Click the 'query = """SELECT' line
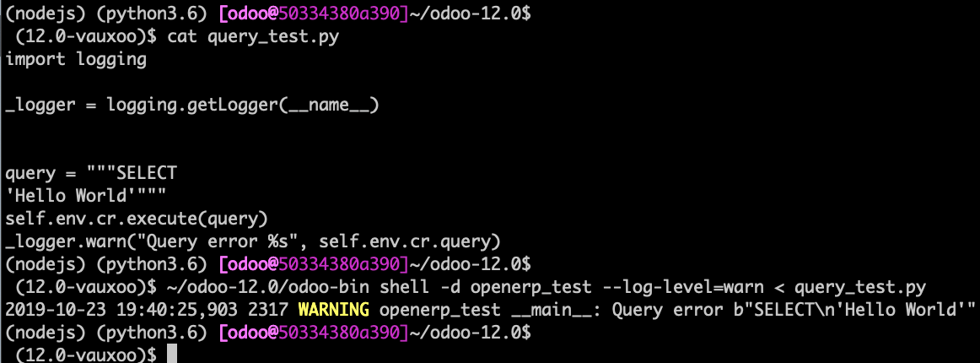This screenshot has height=363, width=980. [91, 173]
